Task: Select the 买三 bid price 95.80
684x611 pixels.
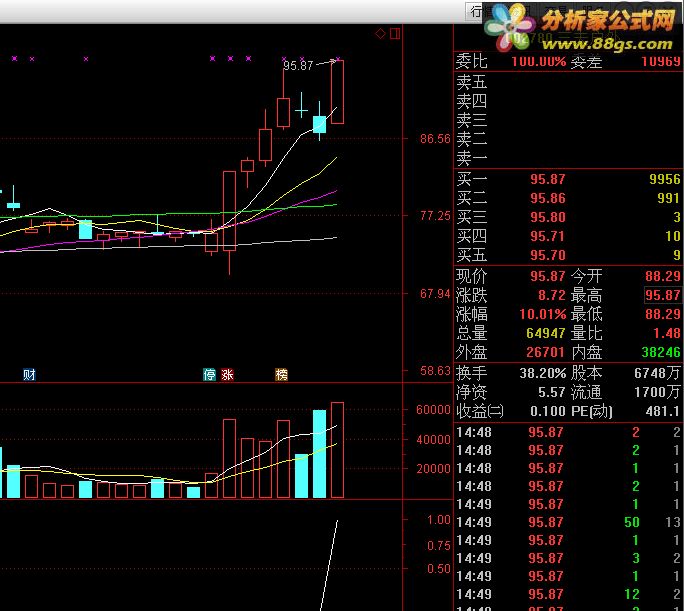Action: (x=547, y=217)
